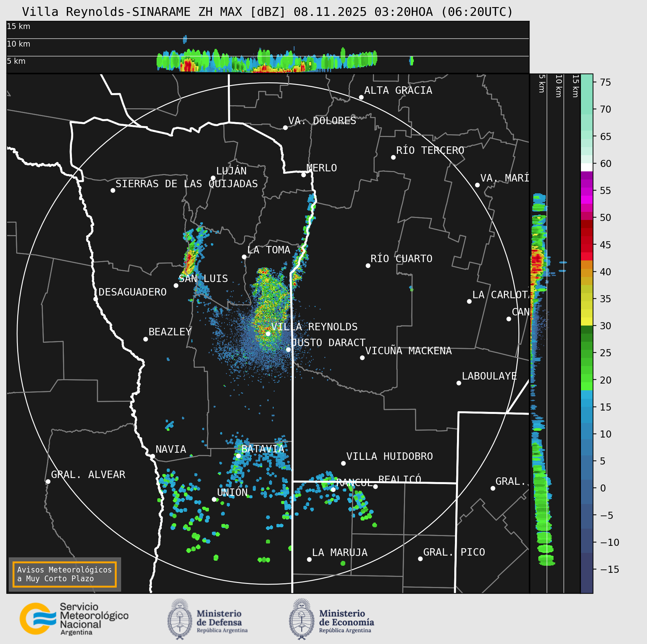Click the 5 km label in top cross-section
This screenshot has height=644, width=647.
[x=16, y=61]
